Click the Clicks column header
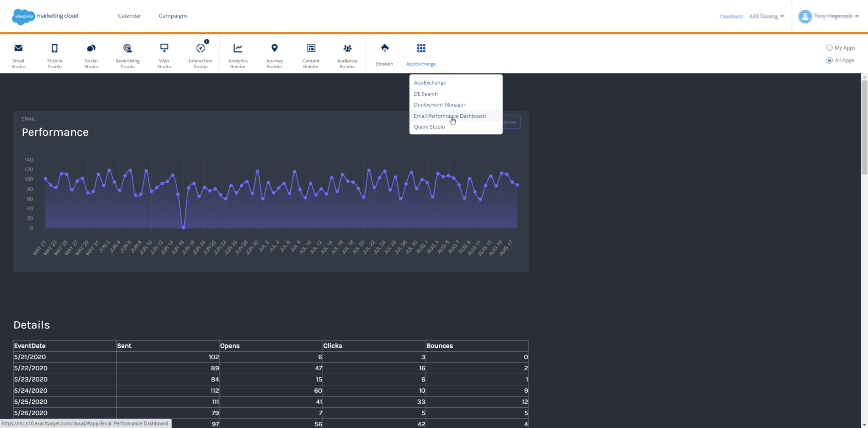Screen dimensions: 868x428 374,346
